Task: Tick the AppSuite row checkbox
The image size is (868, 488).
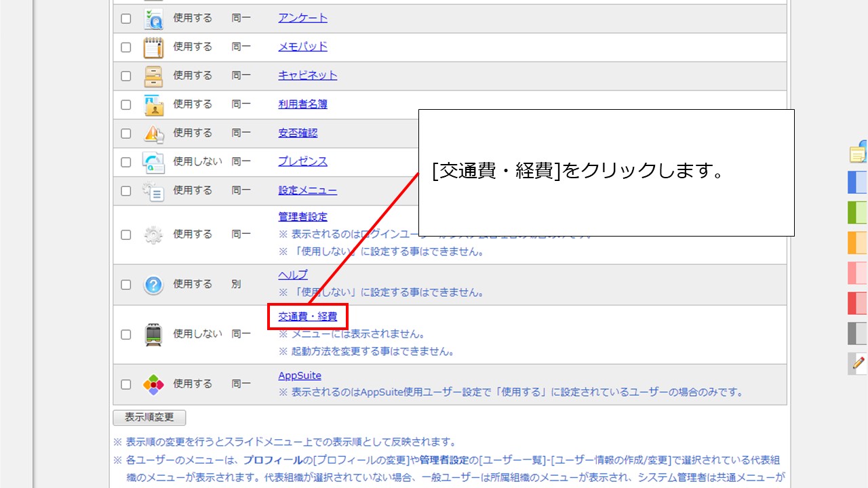Action: (125, 384)
